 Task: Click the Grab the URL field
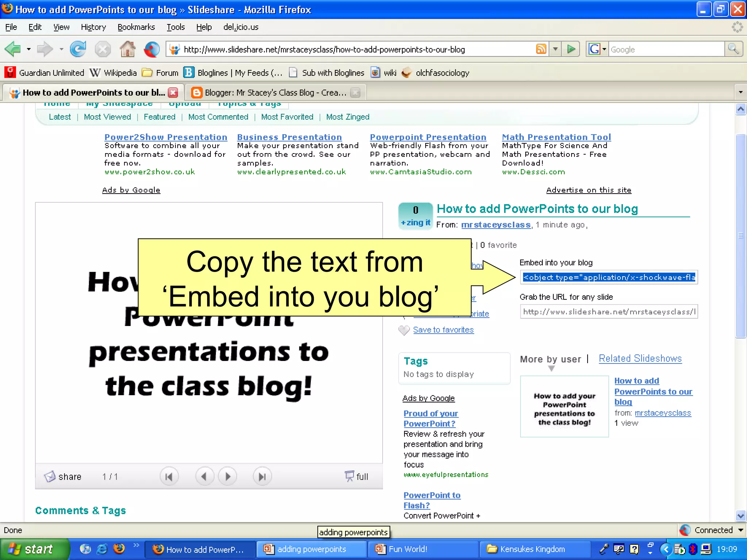(609, 312)
